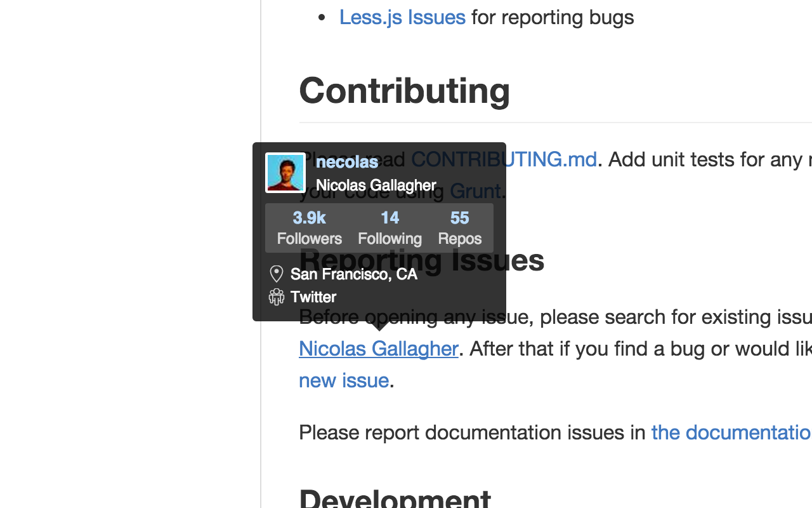Open the documentation link
The height and width of the screenshot is (508, 812).
click(731, 432)
